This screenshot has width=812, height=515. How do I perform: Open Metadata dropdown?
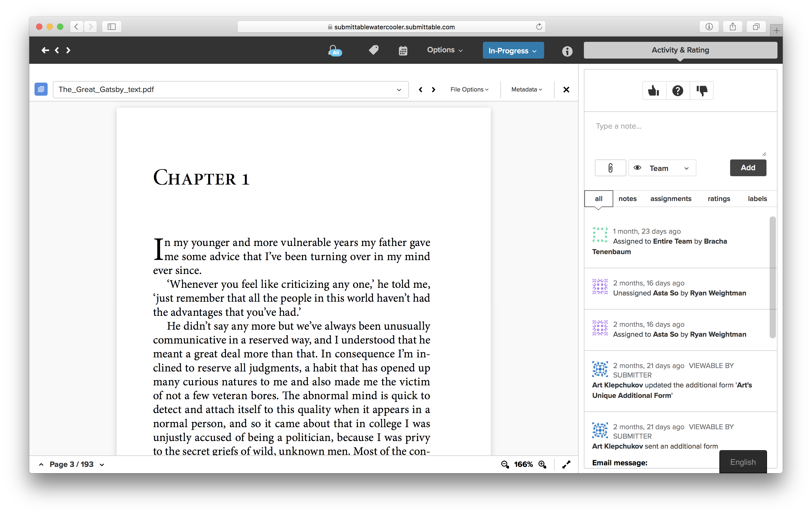point(526,90)
